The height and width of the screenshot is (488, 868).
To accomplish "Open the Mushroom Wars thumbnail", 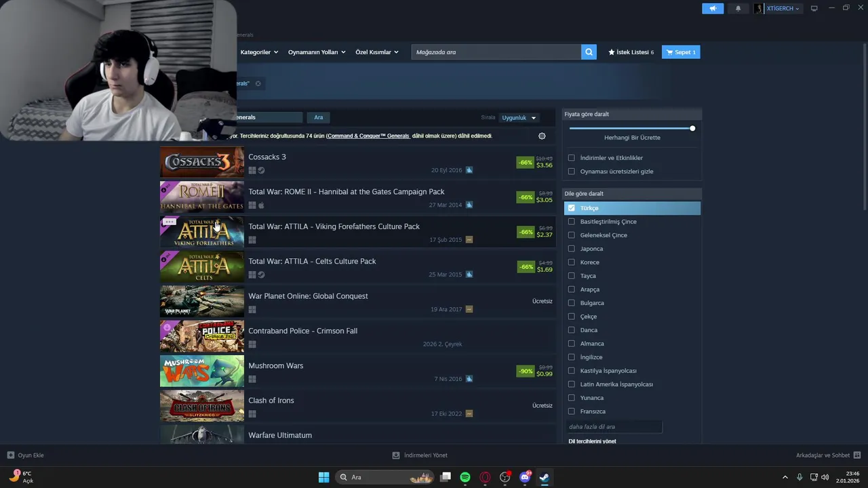I will (202, 371).
